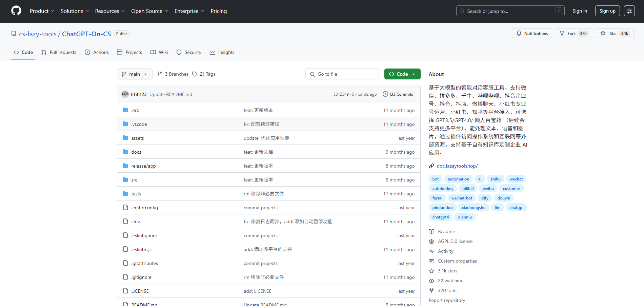Image resolution: width=644 pixels, height=306 pixels.
Task: Switch to the Actions tab
Action: 97,52
